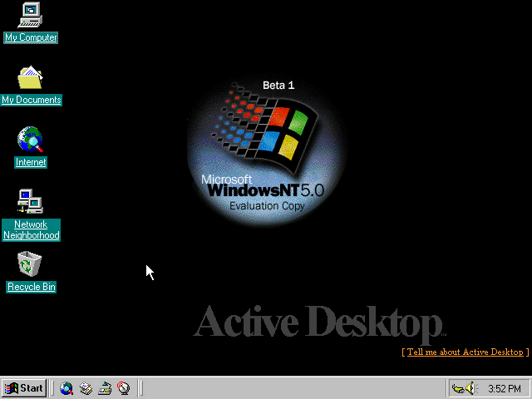Select the My Documents folder icon
Screen dimensions: 532x399
tap(30, 77)
